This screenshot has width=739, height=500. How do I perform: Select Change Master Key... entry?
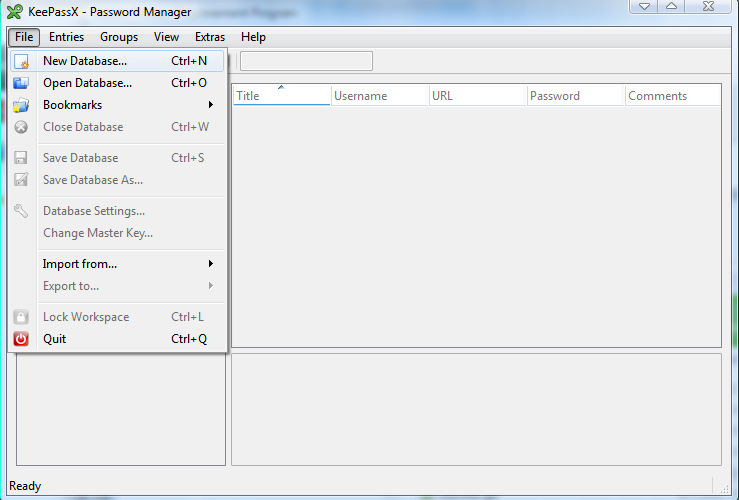point(117,233)
